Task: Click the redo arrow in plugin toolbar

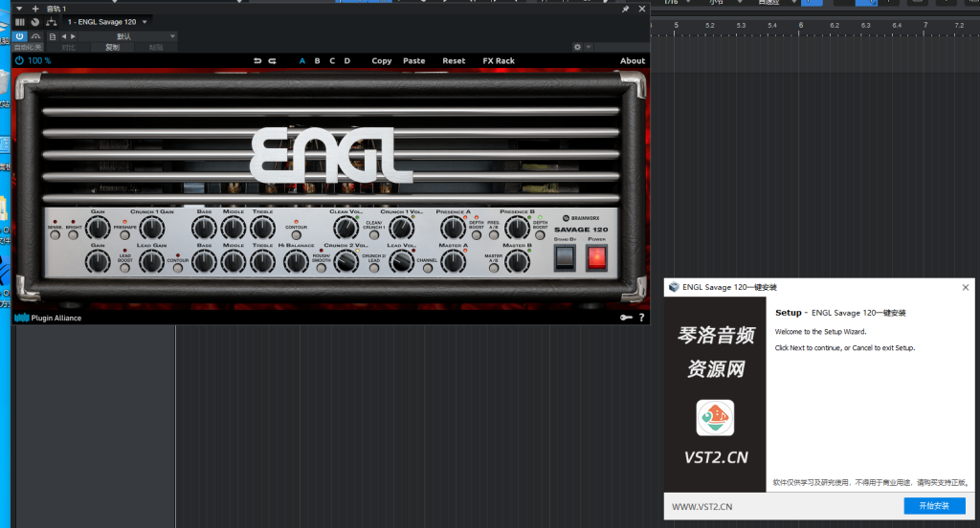Action: tap(273, 61)
